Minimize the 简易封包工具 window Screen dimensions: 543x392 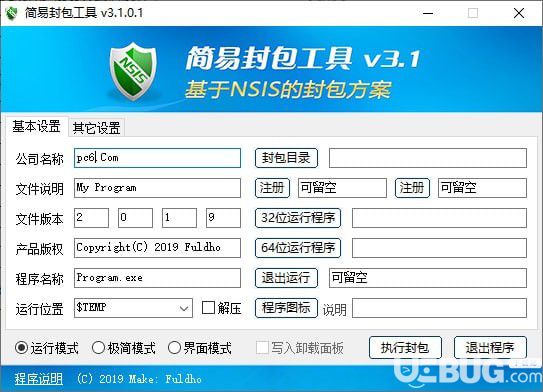pyautogui.click(x=428, y=14)
